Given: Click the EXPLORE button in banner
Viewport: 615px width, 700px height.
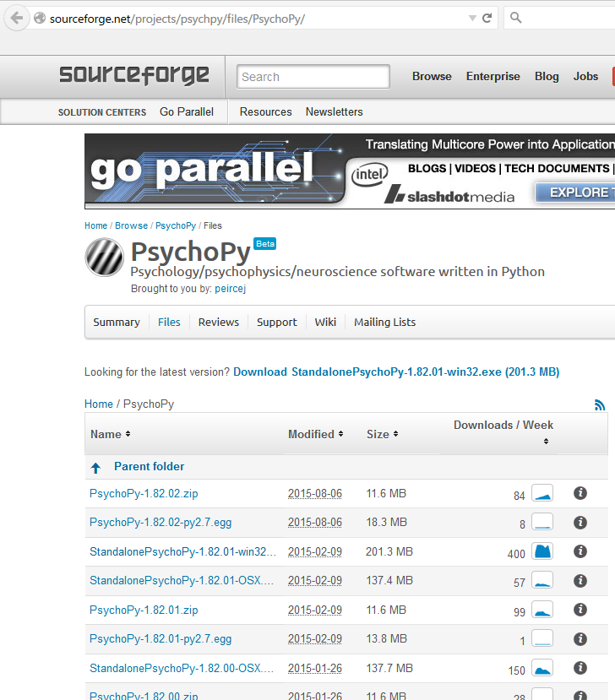Looking at the screenshot, I should tap(575, 193).
